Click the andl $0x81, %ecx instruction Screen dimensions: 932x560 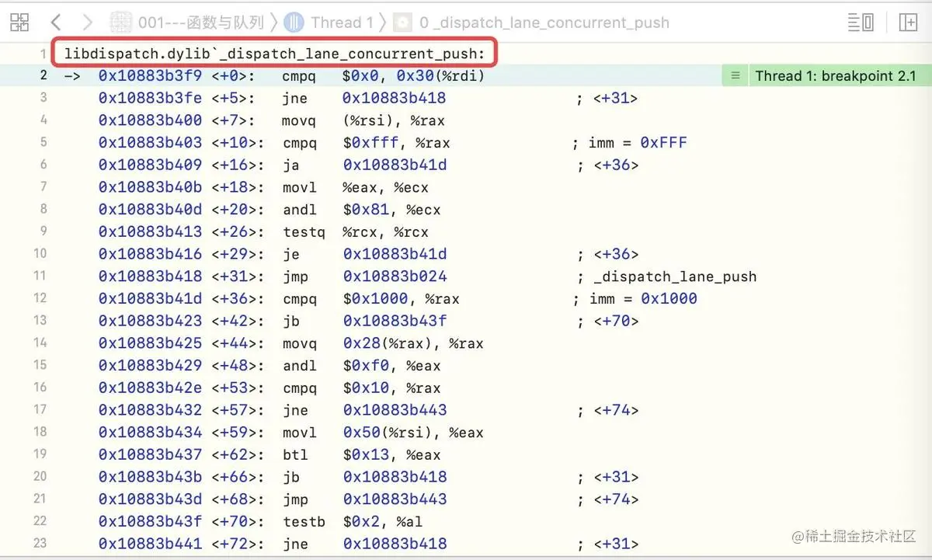coord(361,210)
